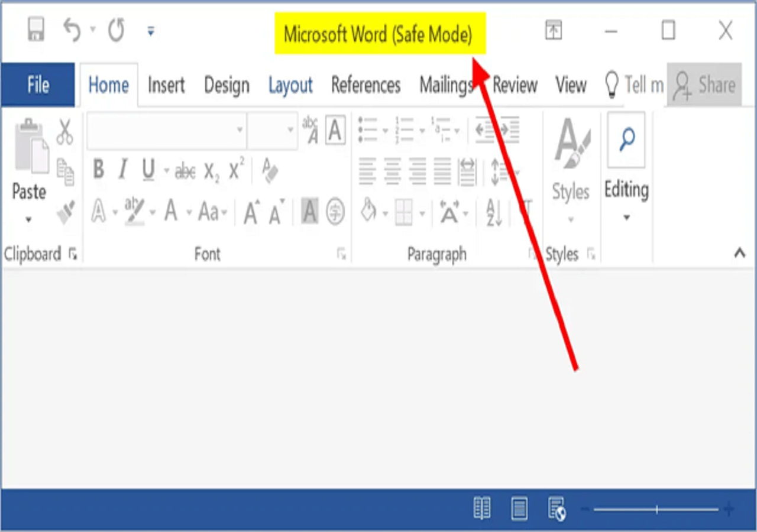This screenshot has width=757, height=532.
Task: Open the Font dialog launcher
Action: (x=342, y=254)
